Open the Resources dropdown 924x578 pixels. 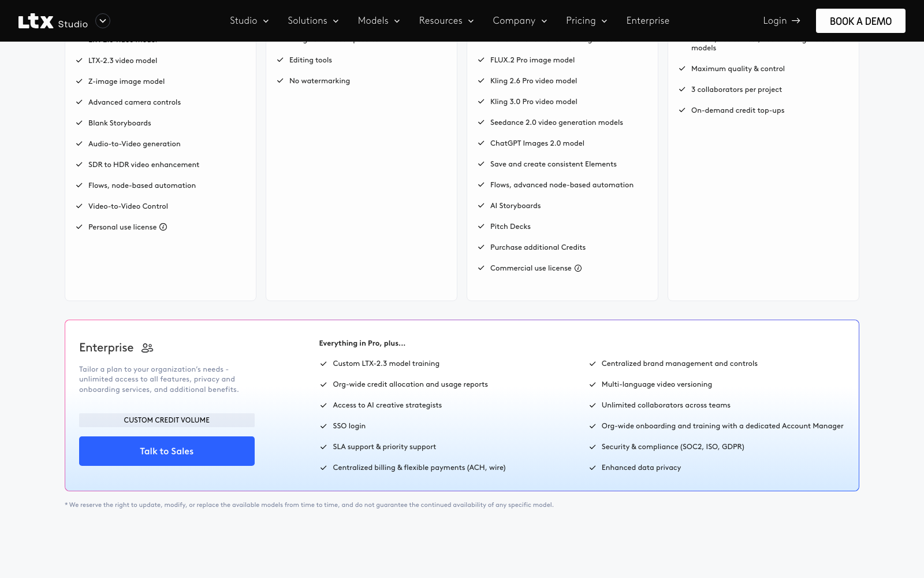[446, 21]
